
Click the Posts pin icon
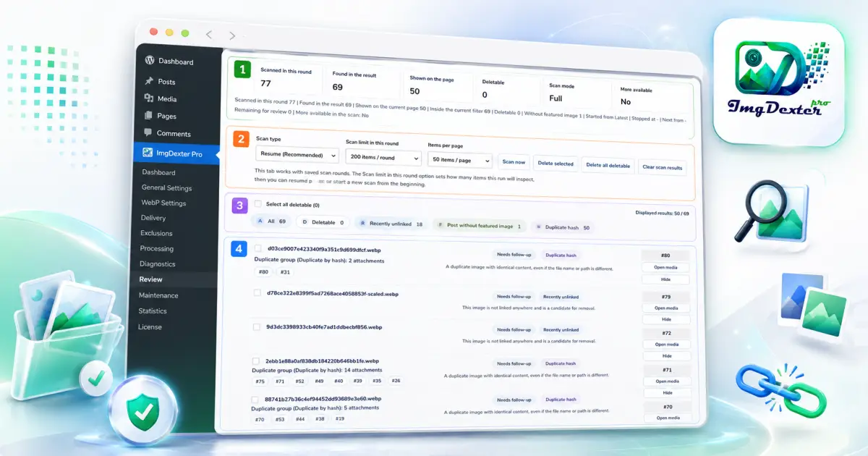[x=149, y=81]
